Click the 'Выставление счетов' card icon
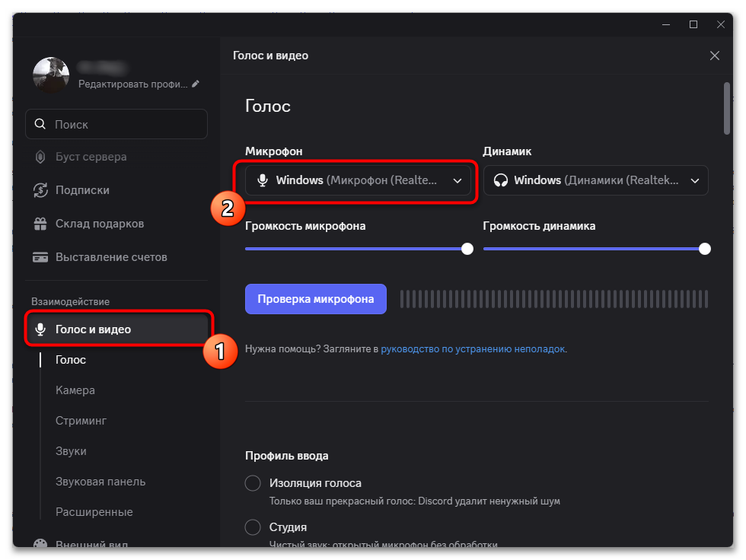Screen dimensions: 746x560 click(x=40, y=257)
